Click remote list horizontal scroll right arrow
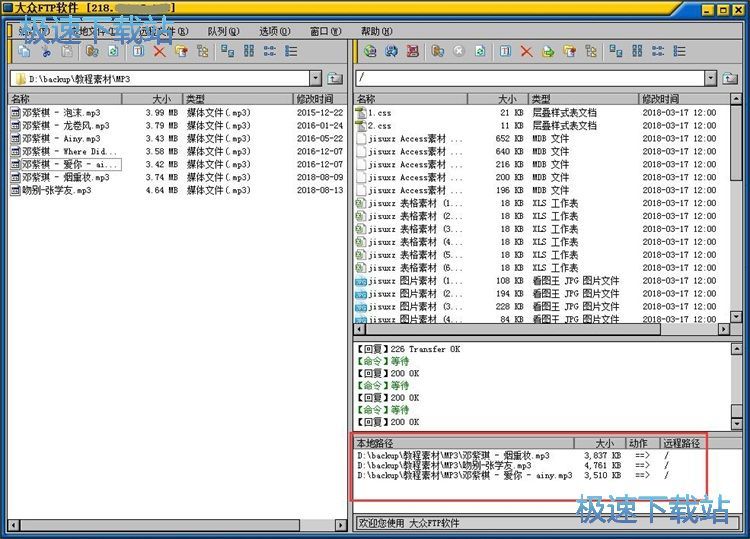This screenshot has width=750, height=539. pyautogui.click(x=724, y=329)
